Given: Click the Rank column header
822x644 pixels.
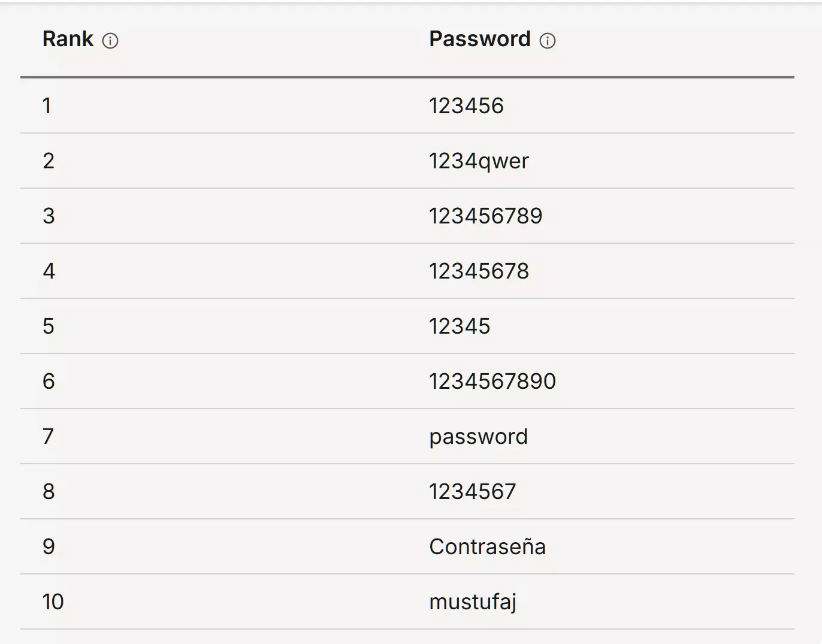Looking at the screenshot, I should tap(68, 39).
